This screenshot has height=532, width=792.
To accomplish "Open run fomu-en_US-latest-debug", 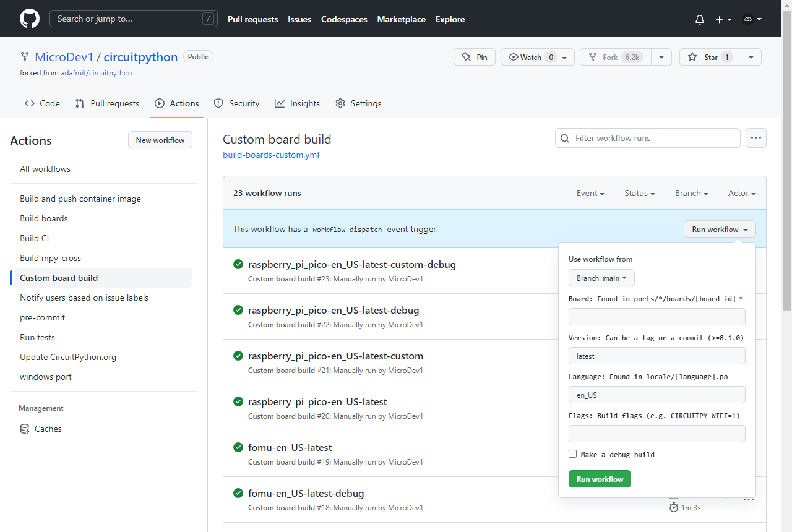I will click(x=306, y=493).
